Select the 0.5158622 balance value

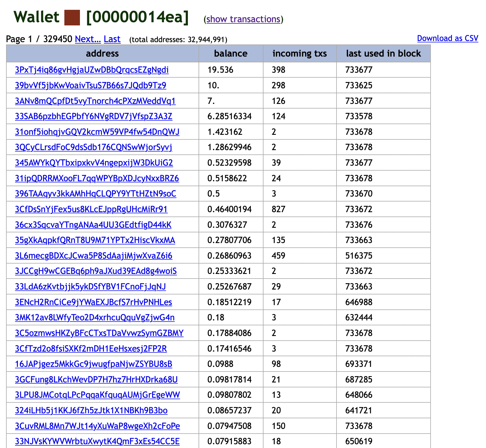click(x=227, y=178)
